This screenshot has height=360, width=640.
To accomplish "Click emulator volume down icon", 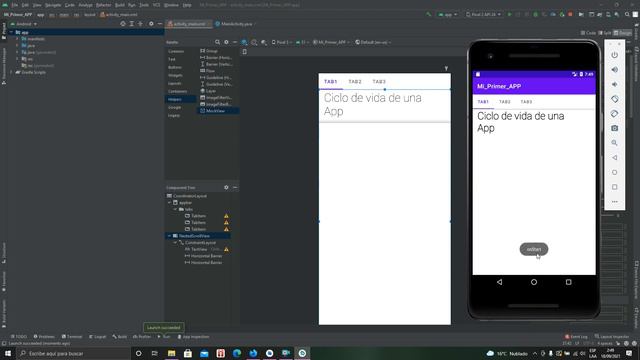I will point(614,84).
